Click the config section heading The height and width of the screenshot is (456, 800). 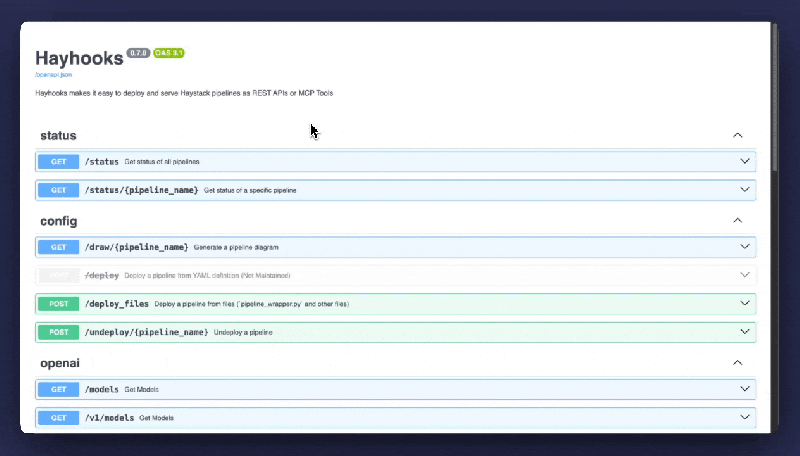59,221
